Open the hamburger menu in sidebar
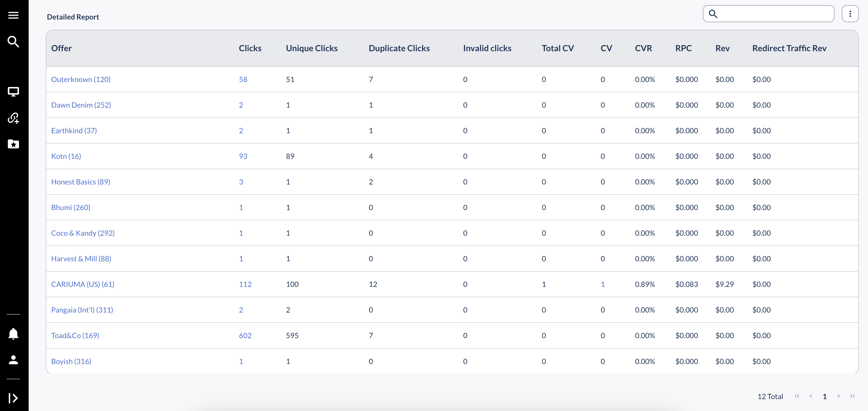868x411 pixels. (x=13, y=15)
